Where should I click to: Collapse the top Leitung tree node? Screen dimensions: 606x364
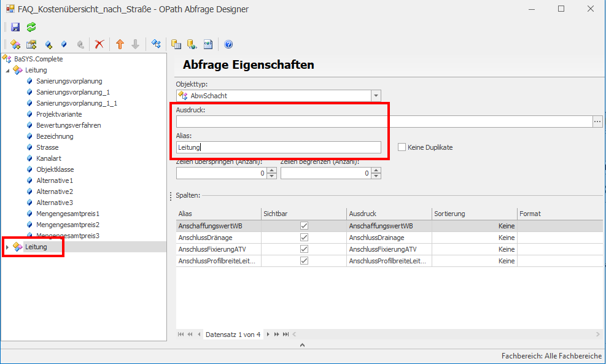(x=8, y=71)
